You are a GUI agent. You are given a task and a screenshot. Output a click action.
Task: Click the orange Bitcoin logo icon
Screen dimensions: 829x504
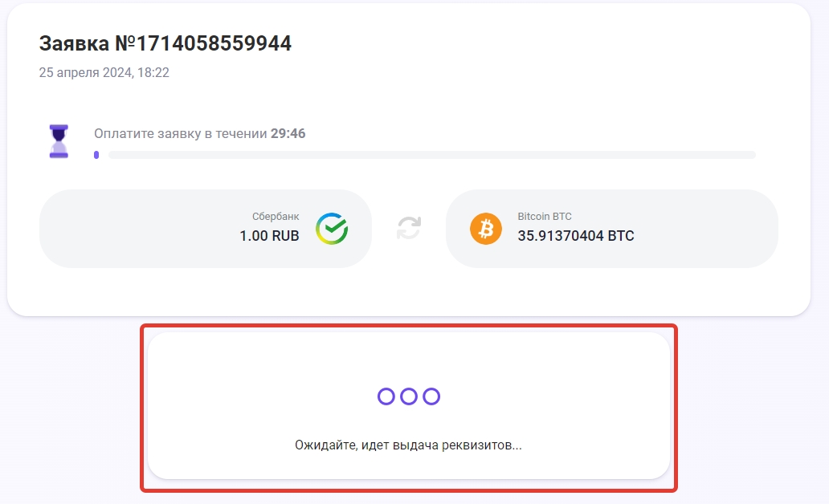(x=485, y=230)
